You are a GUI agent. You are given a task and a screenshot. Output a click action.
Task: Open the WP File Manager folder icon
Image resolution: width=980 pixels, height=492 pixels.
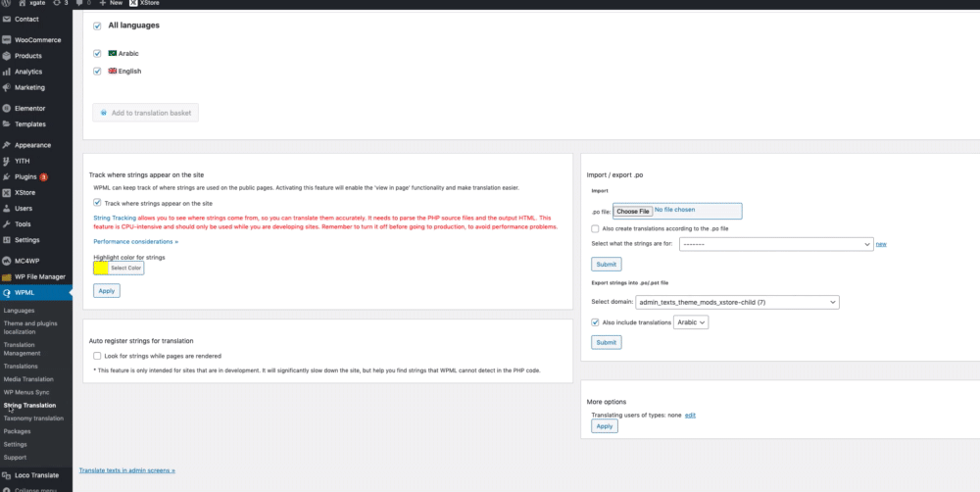coord(6,277)
